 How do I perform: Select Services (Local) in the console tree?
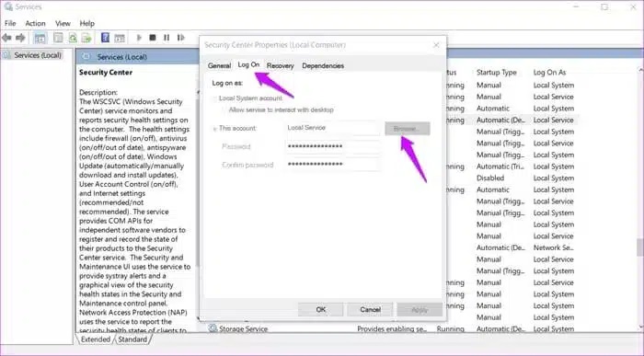pos(38,55)
